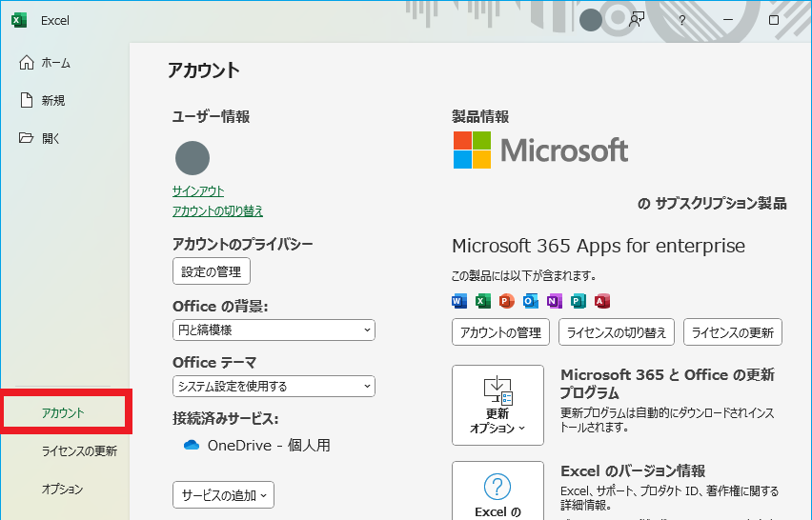The width and height of the screenshot is (812, 520).
Task: Click the サインアウト link
Action: tap(198, 190)
